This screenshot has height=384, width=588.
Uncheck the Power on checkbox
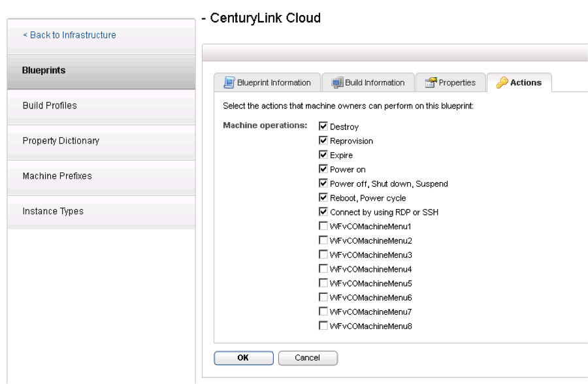pos(323,169)
